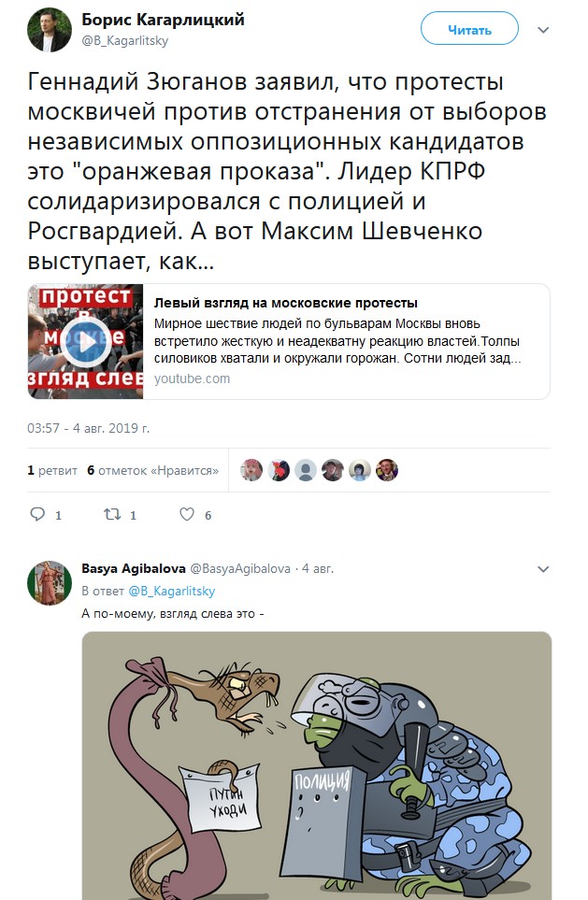Click the grey default liker avatar
The height and width of the screenshot is (900, 588).
(x=306, y=470)
